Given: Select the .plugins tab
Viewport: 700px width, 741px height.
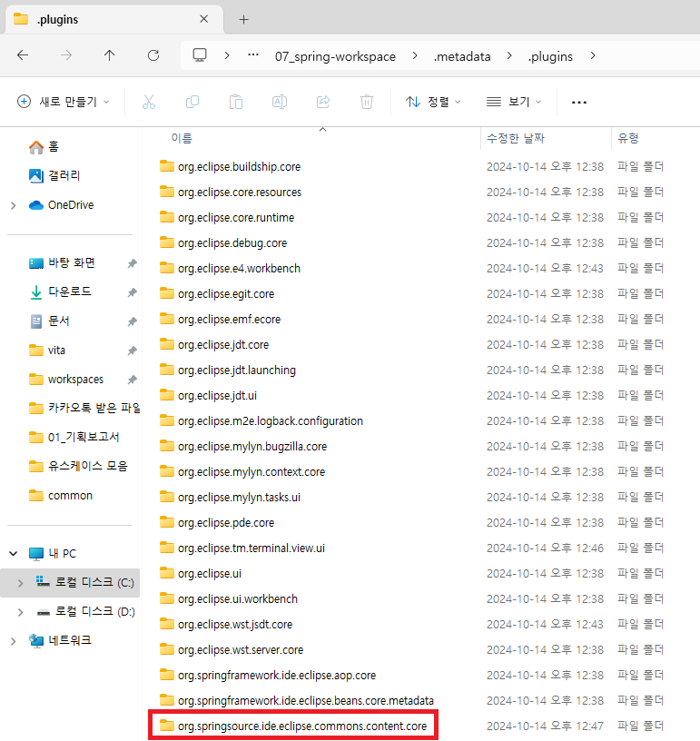Looking at the screenshot, I should coord(113,19).
